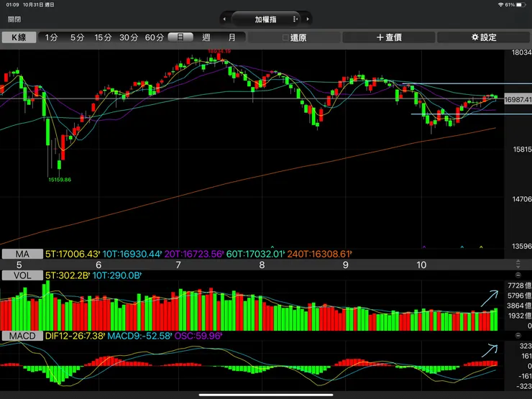Tap the 14706 price axis label
The image size is (532, 399).
tap(522, 199)
